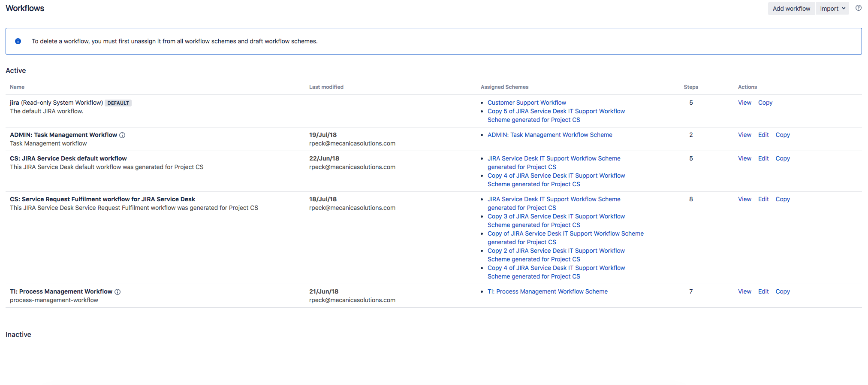Click the 21/Jun/18 modified date
This screenshot has height=385, width=868.
[324, 291]
